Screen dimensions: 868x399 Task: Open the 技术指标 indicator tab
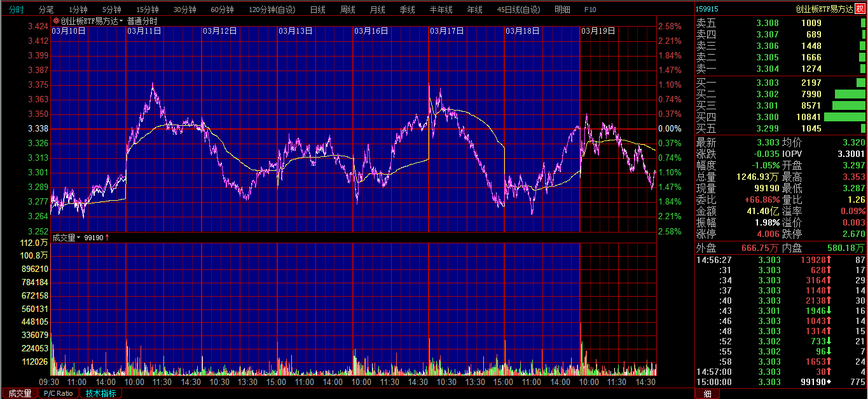(101, 393)
